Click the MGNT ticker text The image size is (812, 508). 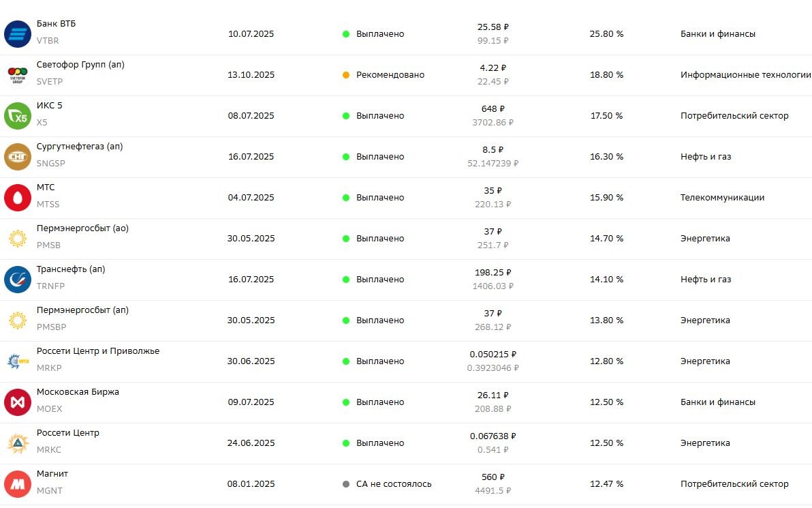click(x=49, y=492)
